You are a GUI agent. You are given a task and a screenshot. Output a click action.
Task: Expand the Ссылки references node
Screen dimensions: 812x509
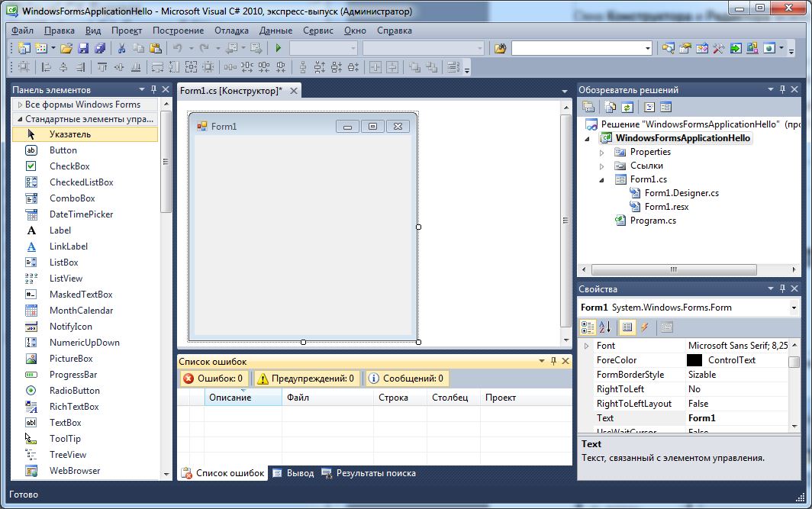[x=601, y=166]
